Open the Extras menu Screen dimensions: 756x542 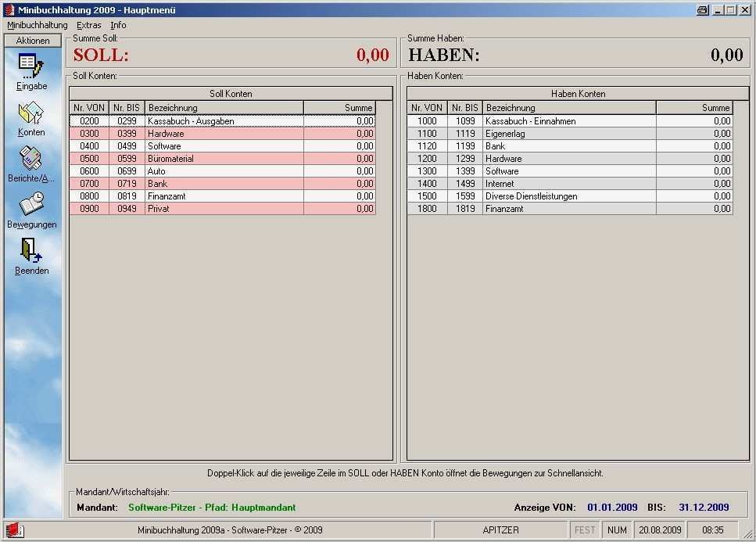[89, 25]
